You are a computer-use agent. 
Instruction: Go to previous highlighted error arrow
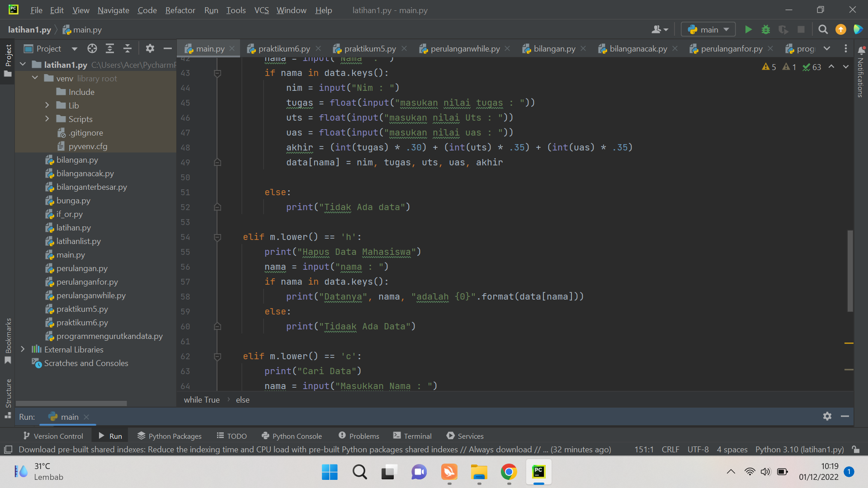831,67
